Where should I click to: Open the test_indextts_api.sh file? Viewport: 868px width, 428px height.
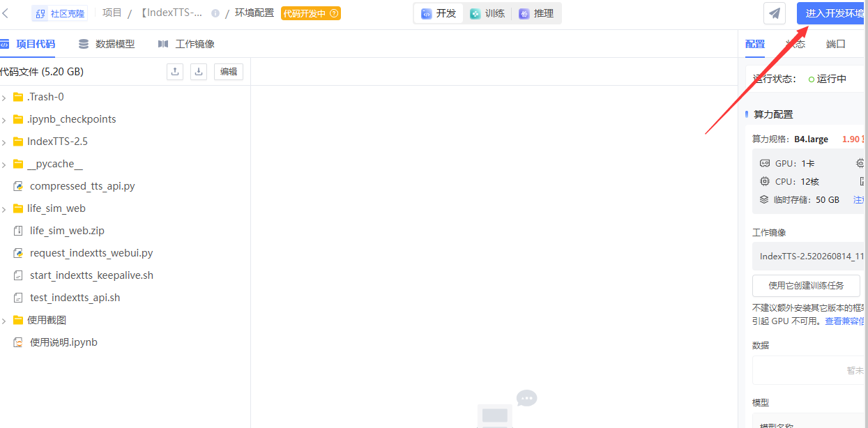click(75, 298)
